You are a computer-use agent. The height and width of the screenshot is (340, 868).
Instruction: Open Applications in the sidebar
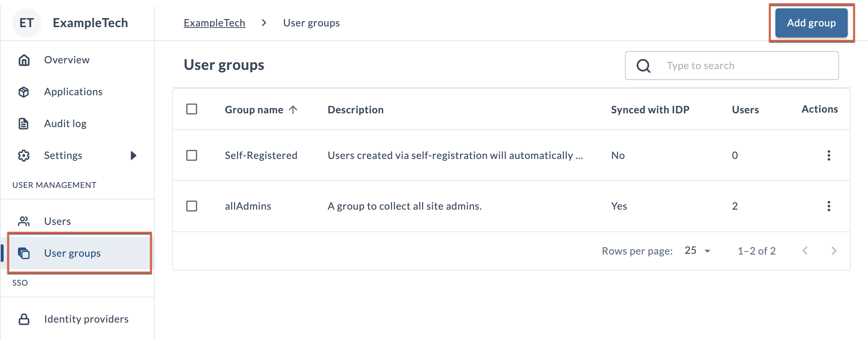click(77, 92)
